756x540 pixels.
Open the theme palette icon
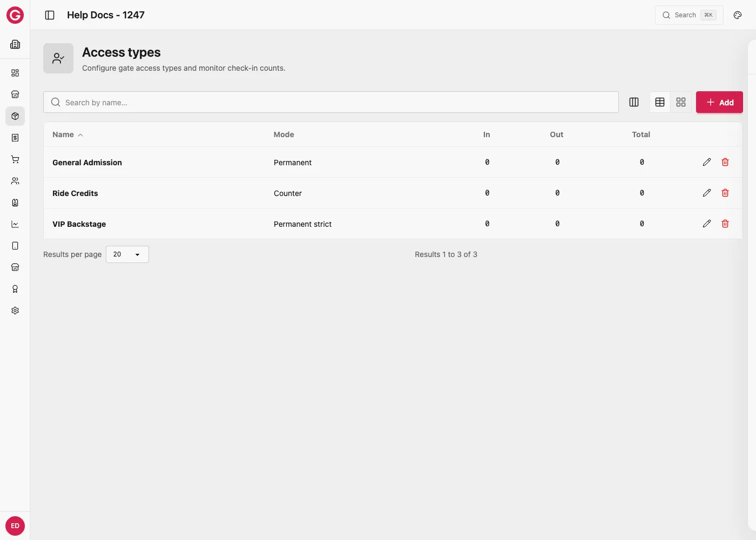coord(738,15)
